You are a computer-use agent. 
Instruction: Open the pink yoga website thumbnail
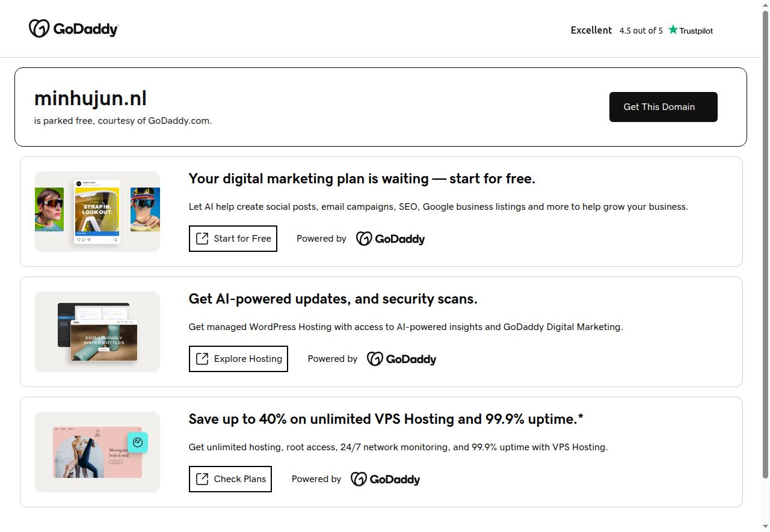click(97, 452)
